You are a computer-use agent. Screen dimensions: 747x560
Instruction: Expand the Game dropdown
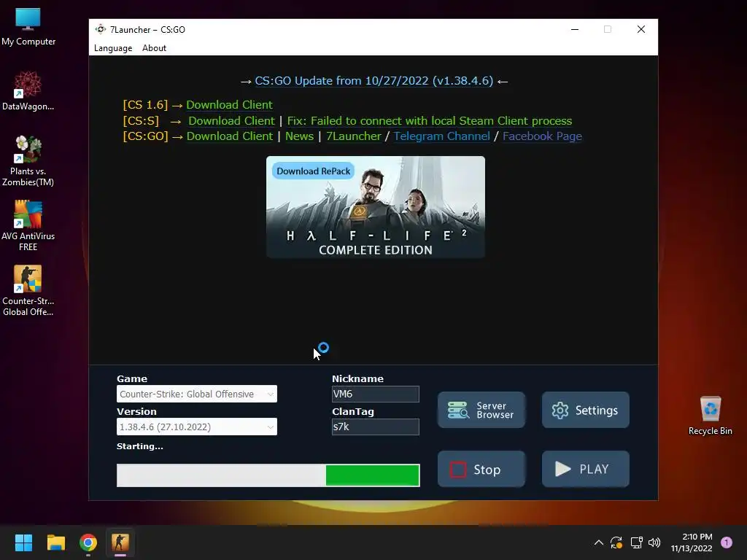click(x=197, y=394)
